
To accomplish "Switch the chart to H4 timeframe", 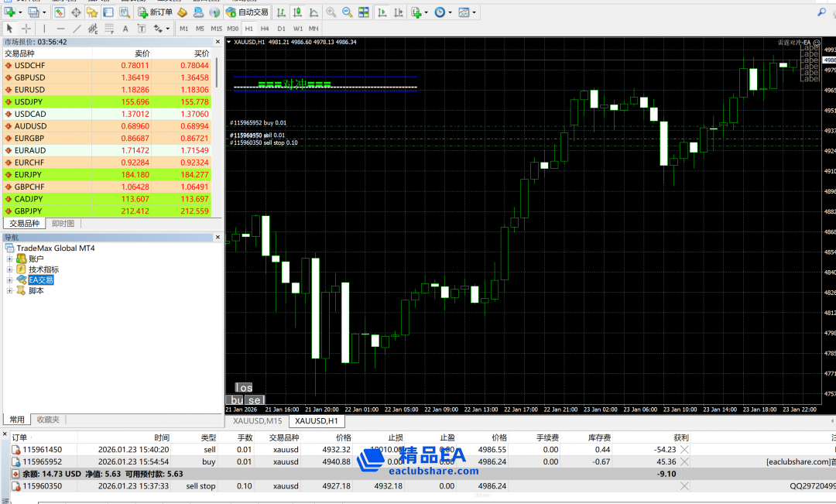I will tap(266, 29).
